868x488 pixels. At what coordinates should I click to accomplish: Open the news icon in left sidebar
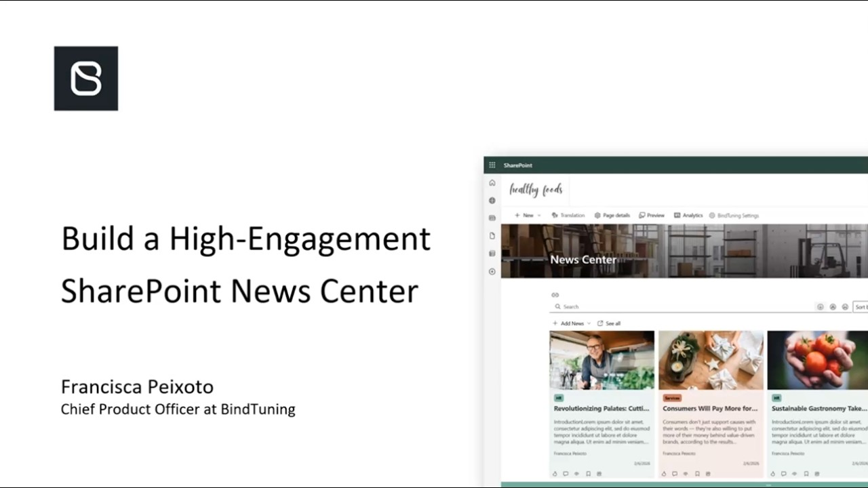[492, 218]
